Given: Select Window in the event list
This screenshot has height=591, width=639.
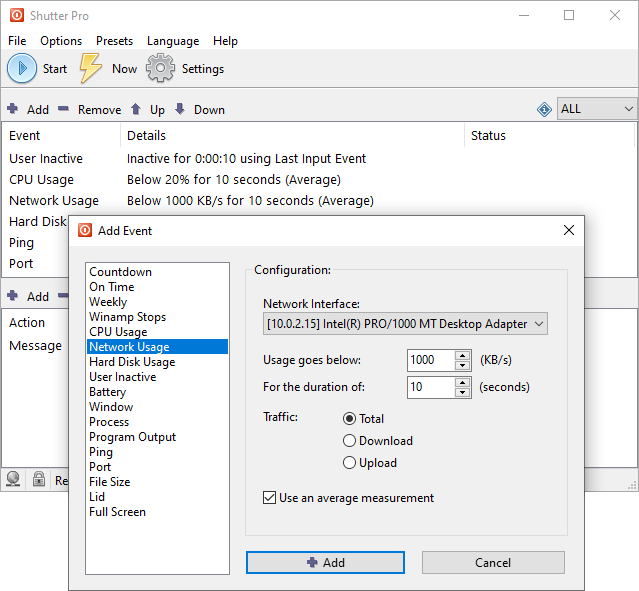Looking at the screenshot, I should coord(157,407).
